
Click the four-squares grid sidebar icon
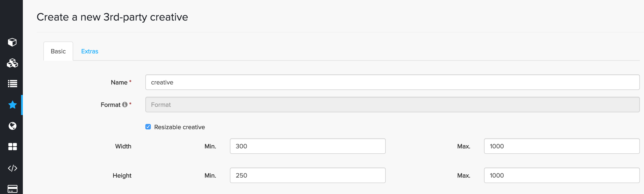pyautogui.click(x=12, y=147)
